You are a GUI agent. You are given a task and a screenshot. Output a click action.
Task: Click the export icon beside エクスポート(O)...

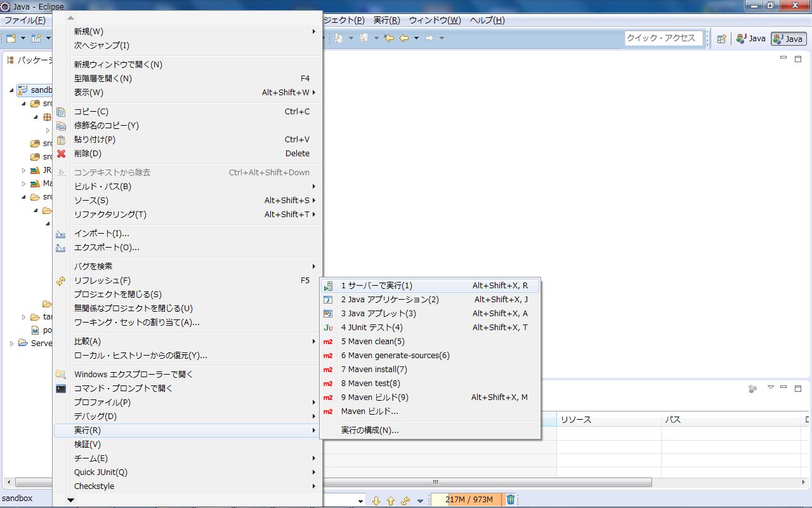[61, 248]
